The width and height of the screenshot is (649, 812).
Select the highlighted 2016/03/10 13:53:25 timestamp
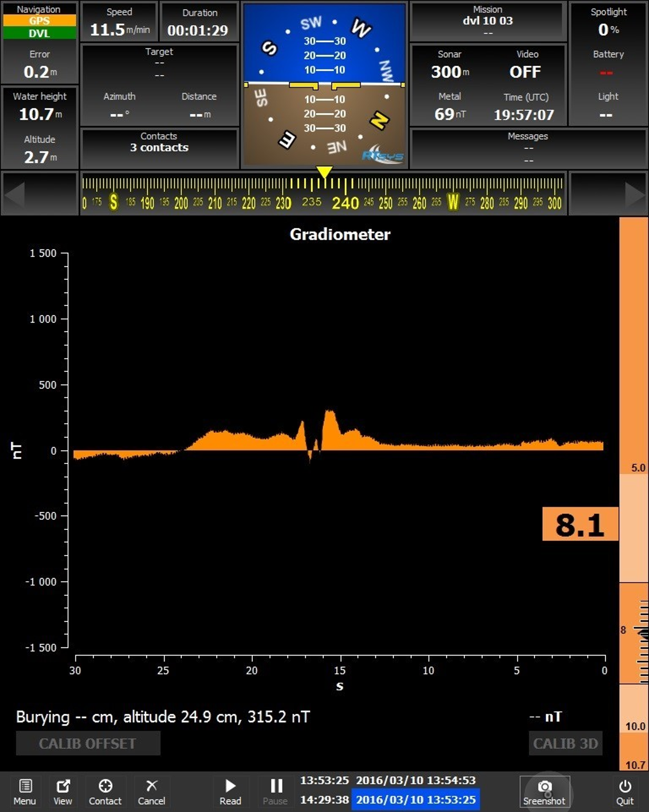point(415,799)
